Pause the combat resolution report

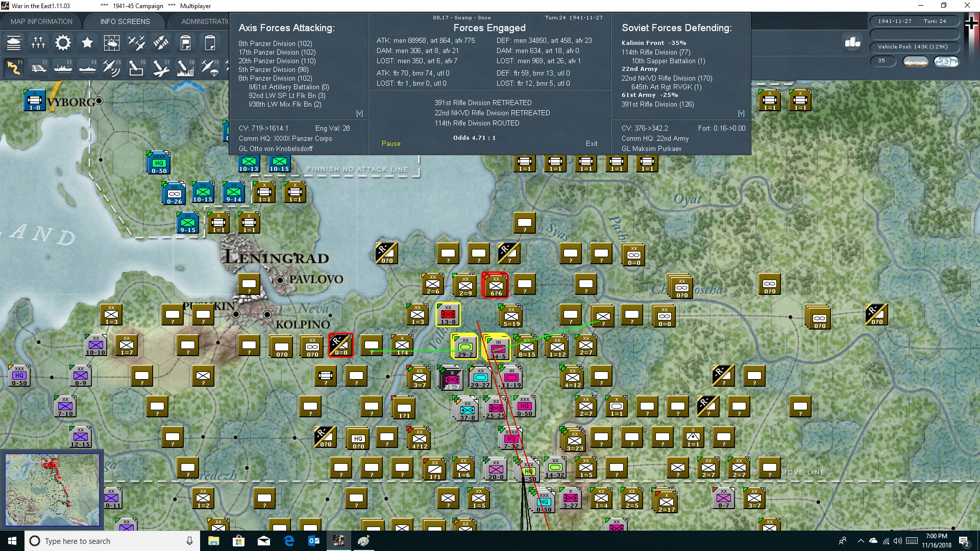pos(391,144)
